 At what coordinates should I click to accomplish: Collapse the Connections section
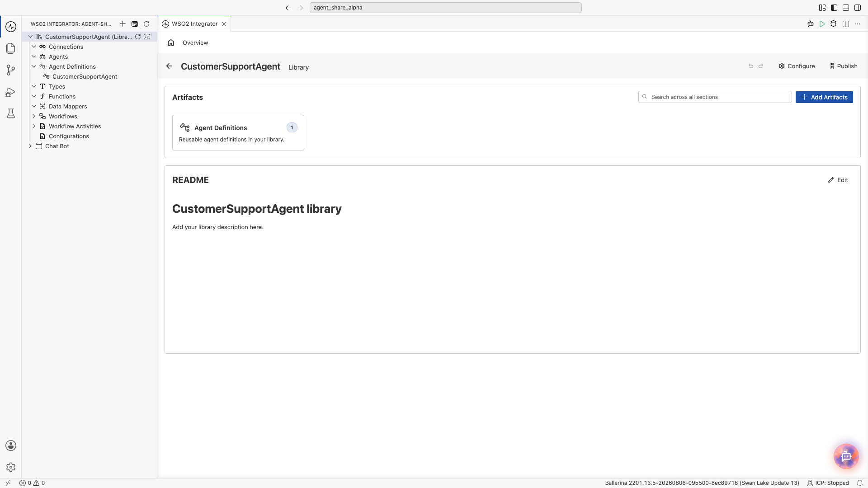tap(34, 47)
